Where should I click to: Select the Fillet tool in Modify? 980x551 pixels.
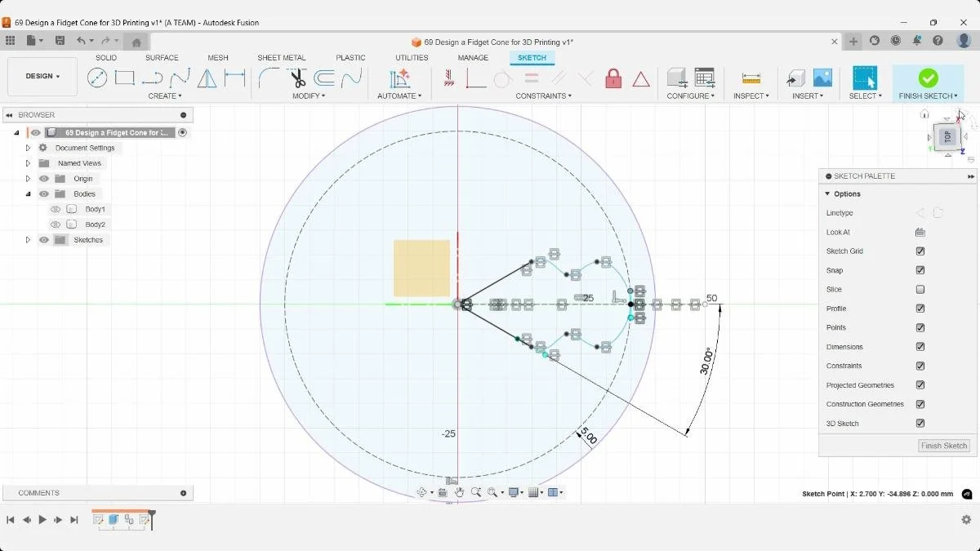click(x=269, y=78)
